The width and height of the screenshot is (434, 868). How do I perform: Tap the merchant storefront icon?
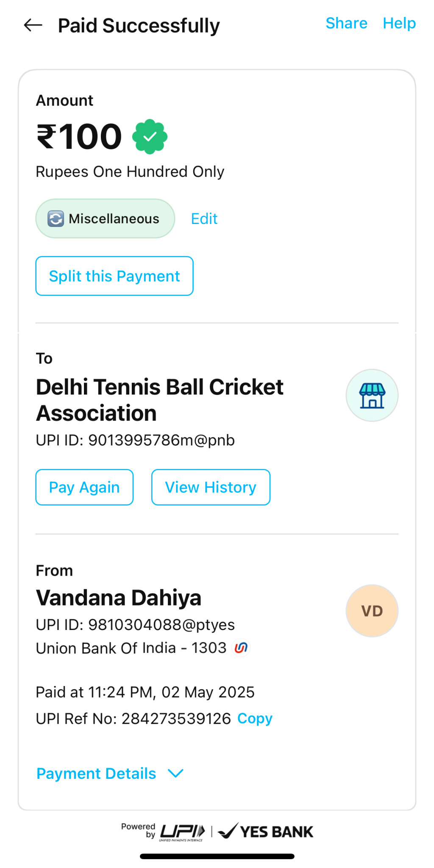tap(372, 395)
